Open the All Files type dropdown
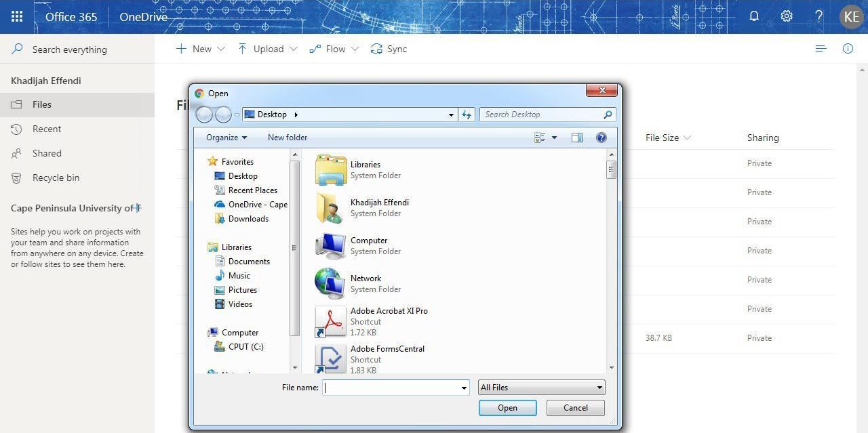The width and height of the screenshot is (868, 433). (x=542, y=388)
